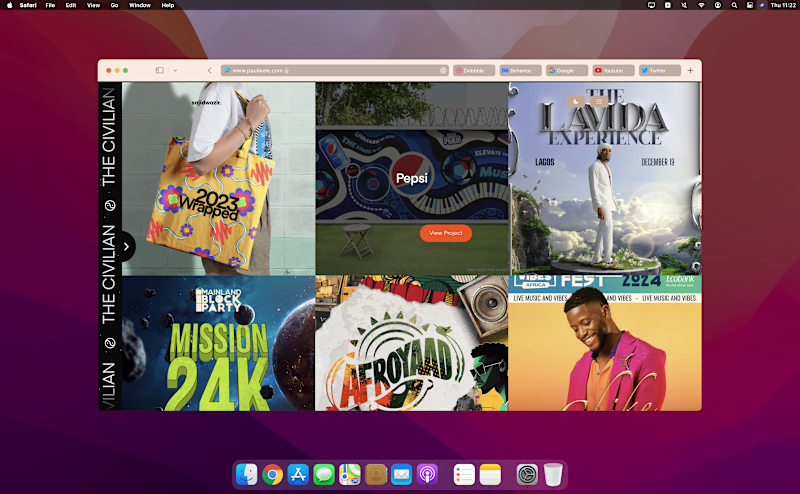The image size is (800, 494).
Task: Open the View menu
Action: (93, 5)
